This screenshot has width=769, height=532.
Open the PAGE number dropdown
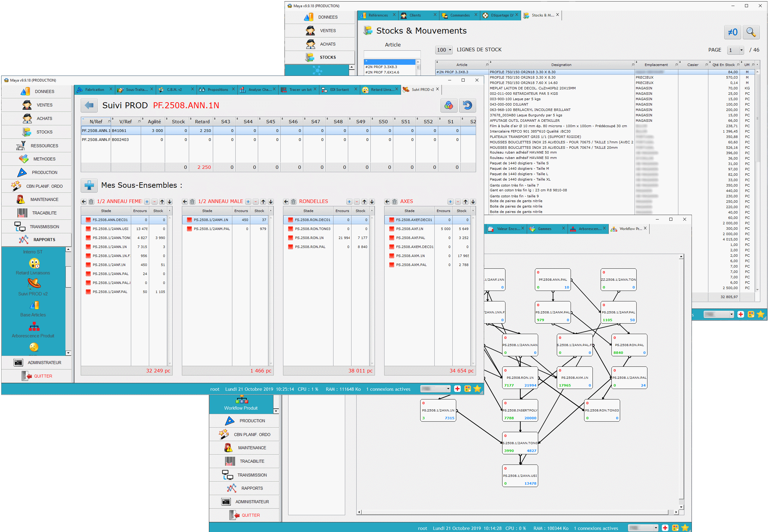[x=735, y=50]
